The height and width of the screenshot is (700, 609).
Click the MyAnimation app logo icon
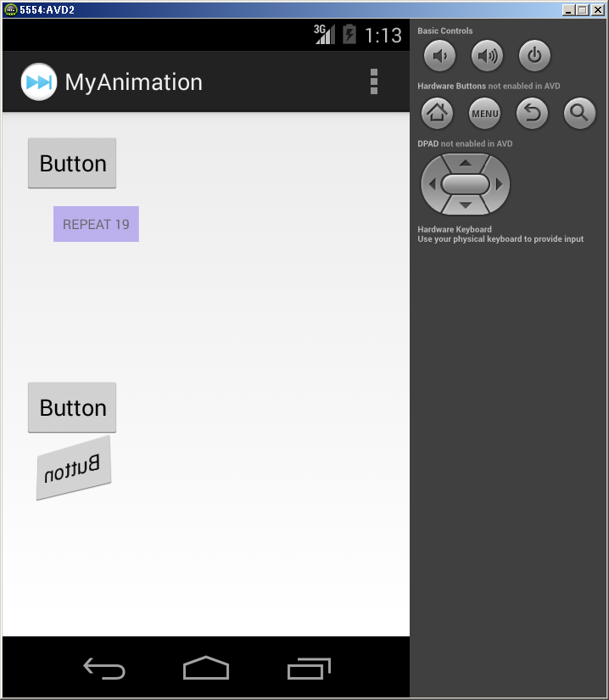coord(39,81)
